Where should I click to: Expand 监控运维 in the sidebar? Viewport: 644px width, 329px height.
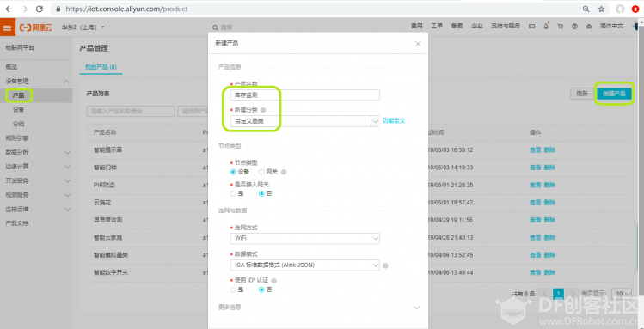coord(67,210)
